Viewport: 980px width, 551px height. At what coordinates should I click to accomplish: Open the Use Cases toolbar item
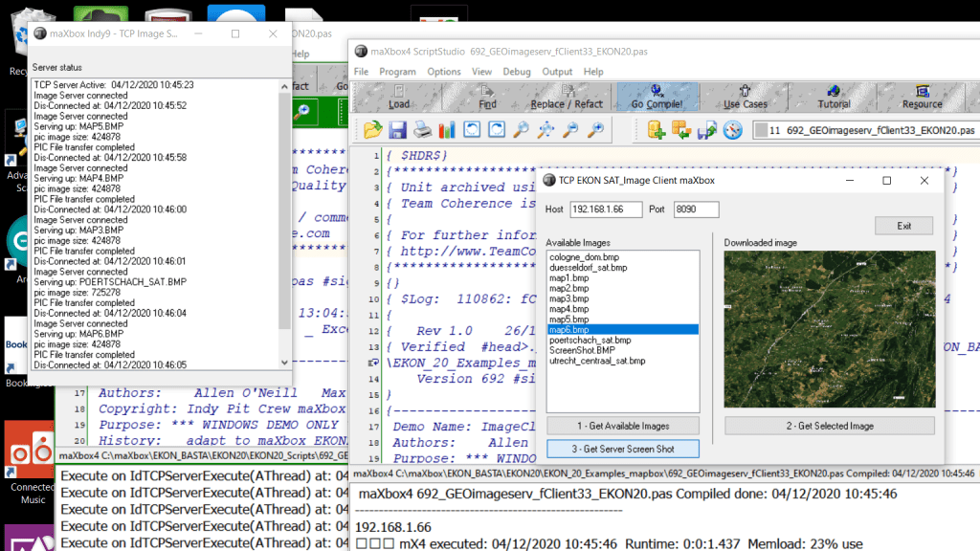745,98
